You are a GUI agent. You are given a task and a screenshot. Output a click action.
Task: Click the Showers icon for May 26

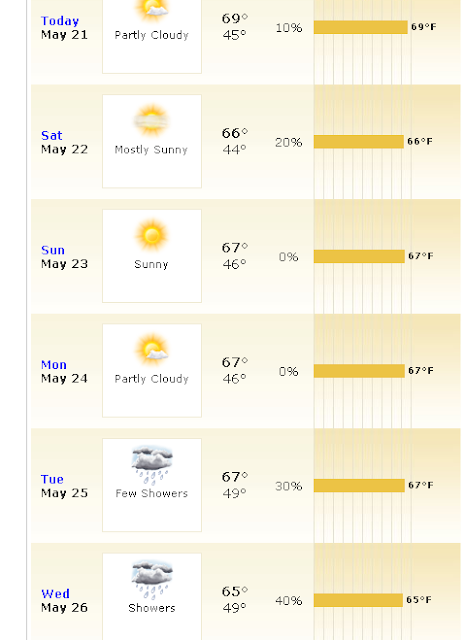click(x=152, y=579)
